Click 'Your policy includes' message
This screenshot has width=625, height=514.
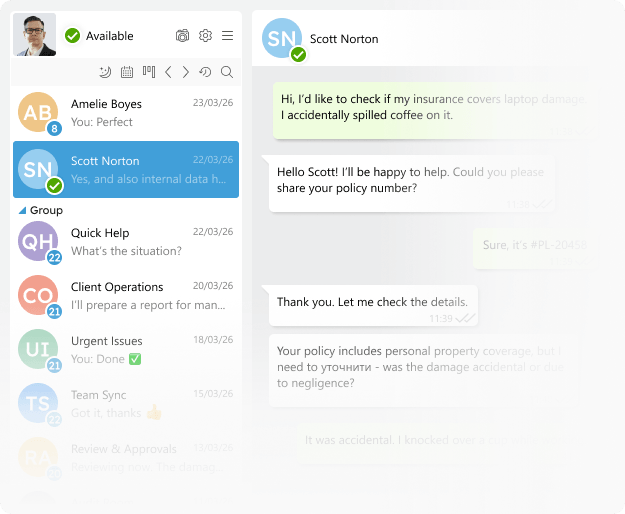424,371
